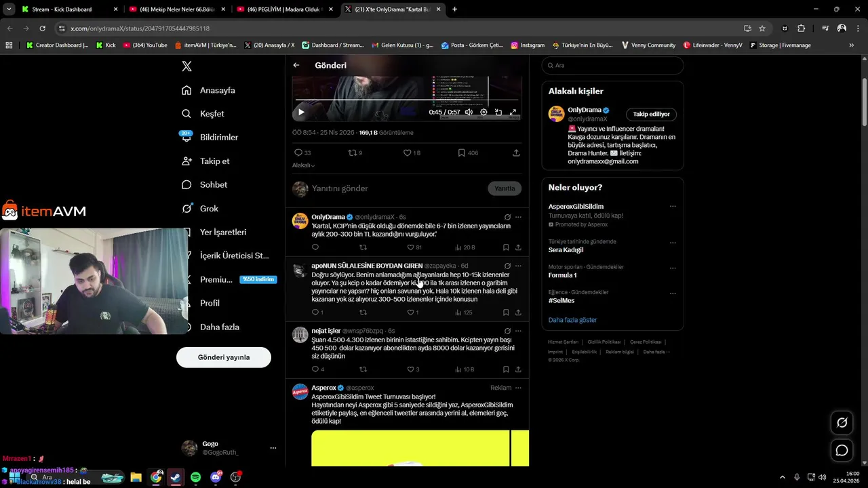The width and height of the screenshot is (868, 488).
Task: Bookmark this page with star icon
Action: 762,28
